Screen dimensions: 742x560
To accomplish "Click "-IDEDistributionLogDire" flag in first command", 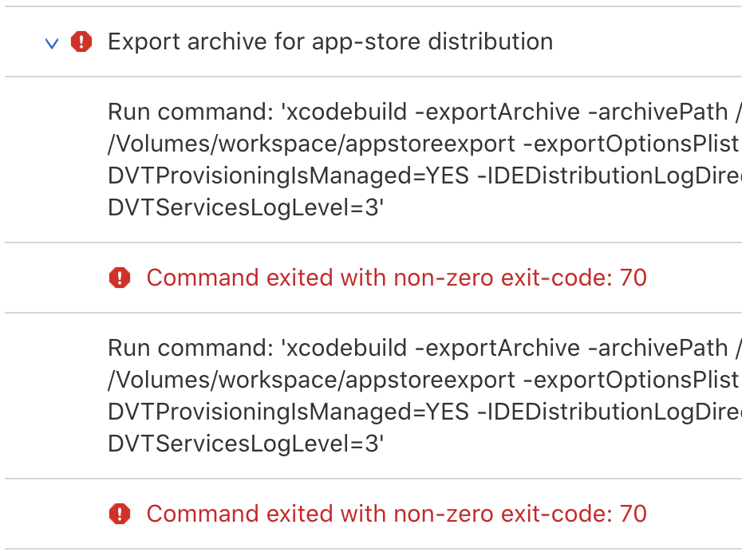I will pos(610,176).
